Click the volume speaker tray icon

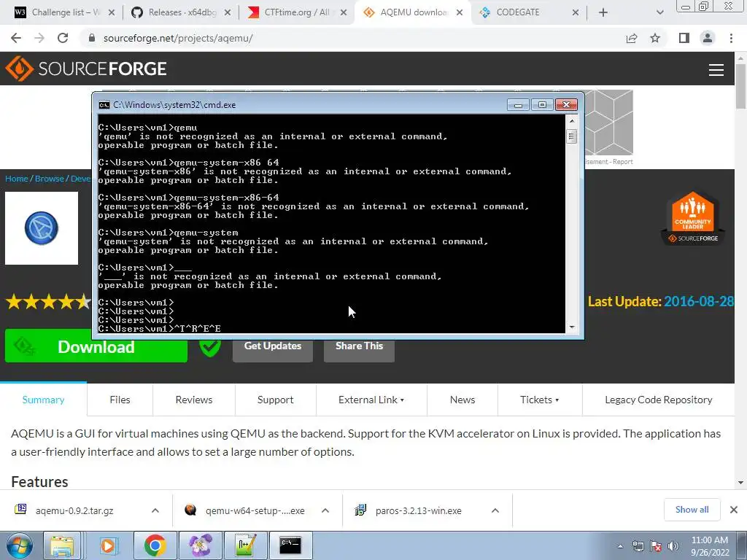click(x=673, y=546)
